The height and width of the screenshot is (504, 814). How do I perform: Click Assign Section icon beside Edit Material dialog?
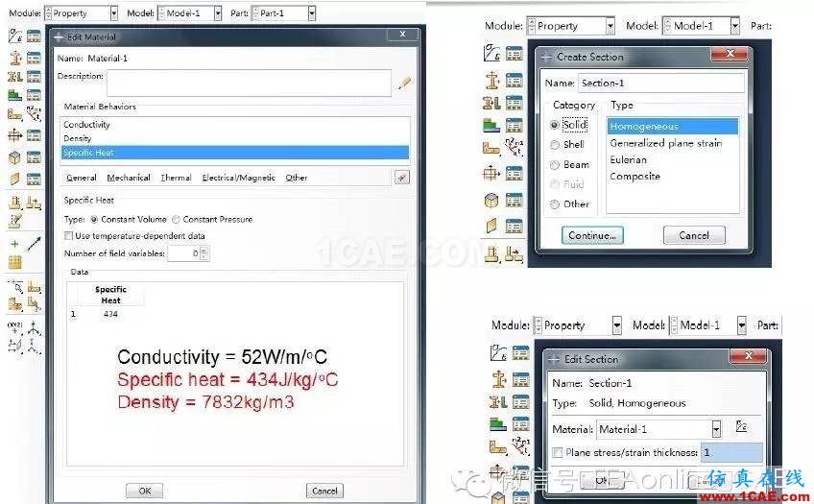[15, 76]
